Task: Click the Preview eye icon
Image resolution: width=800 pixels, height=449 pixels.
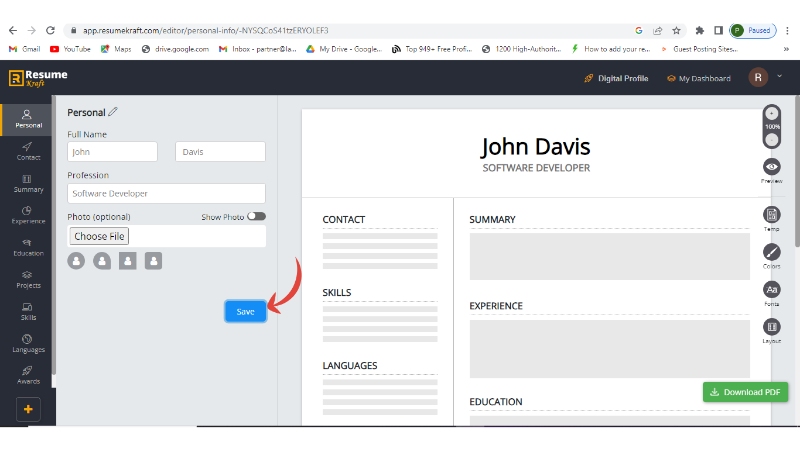Action: (771, 166)
